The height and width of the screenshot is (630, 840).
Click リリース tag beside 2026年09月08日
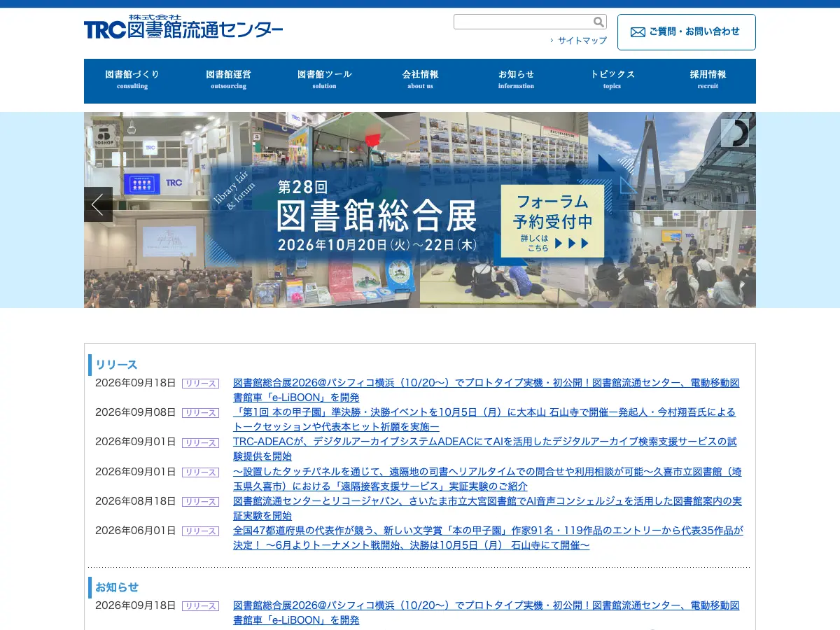coord(200,413)
